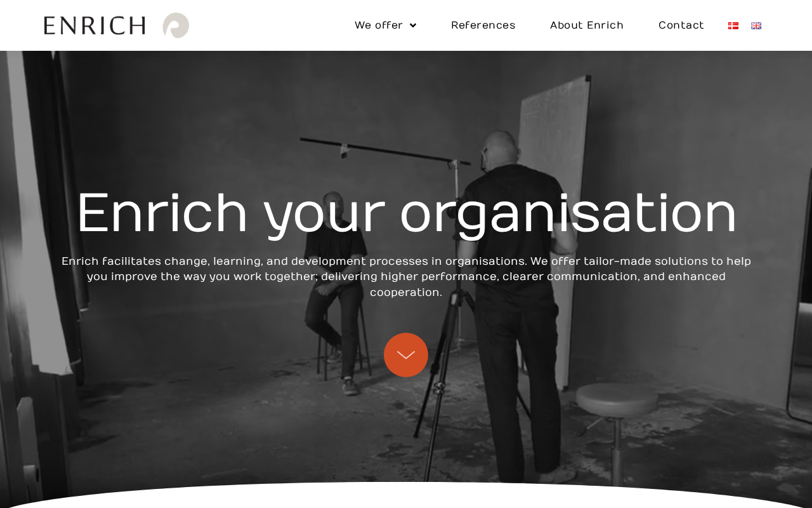
Task: Click the intro paragraph about tailor-made solutions
Action: click(406, 277)
